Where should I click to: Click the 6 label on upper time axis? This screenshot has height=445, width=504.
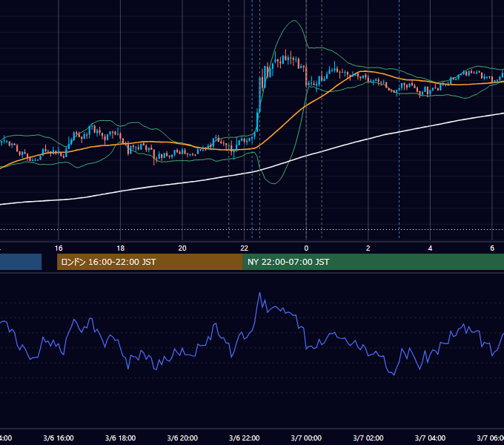(492, 248)
